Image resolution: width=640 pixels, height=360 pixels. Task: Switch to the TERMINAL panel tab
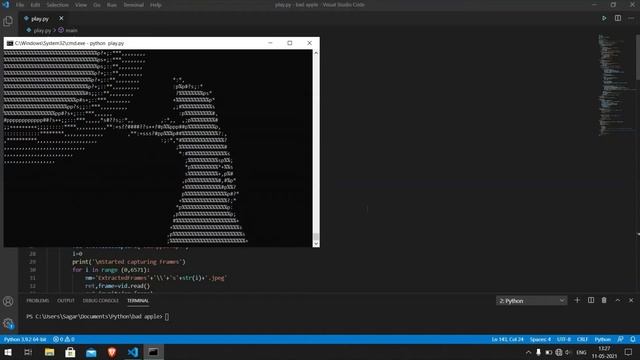tap(138, 301)
